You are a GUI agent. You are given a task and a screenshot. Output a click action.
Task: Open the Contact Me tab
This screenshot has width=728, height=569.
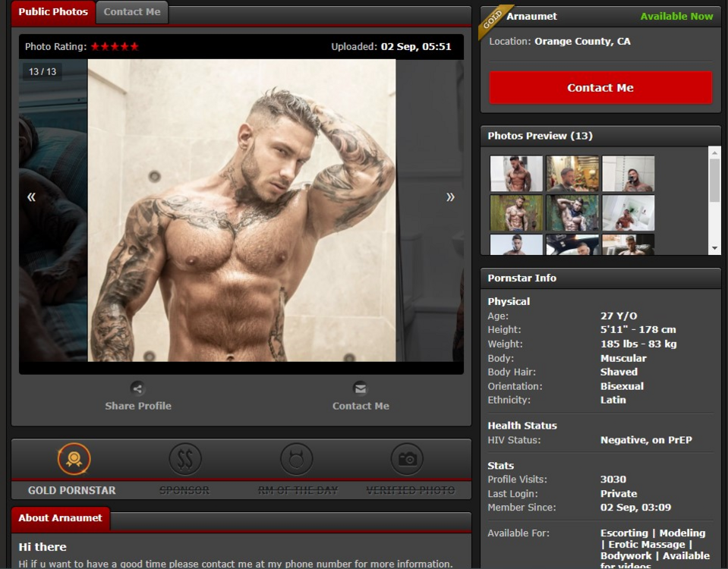(x=132, y=12)
